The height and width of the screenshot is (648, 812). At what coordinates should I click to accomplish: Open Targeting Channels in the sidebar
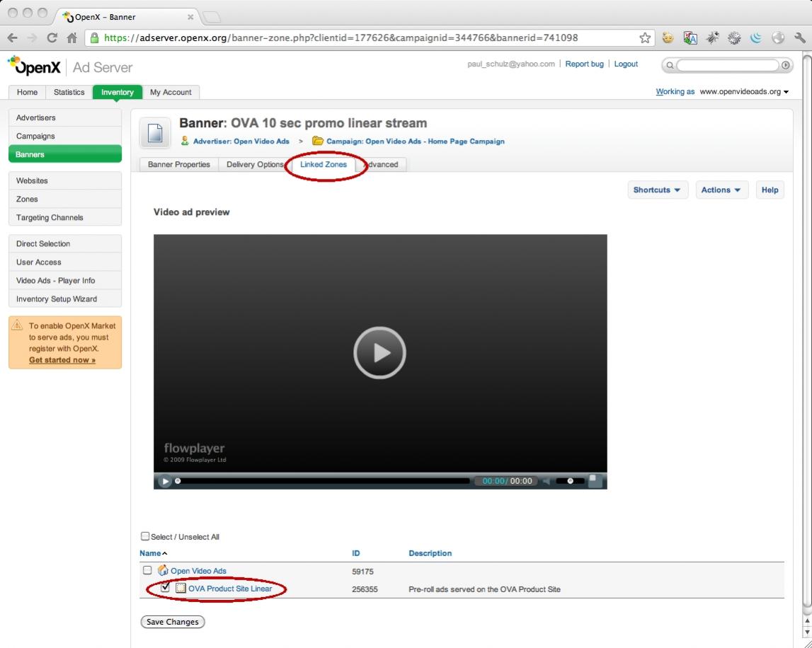[x=65, y=217]
